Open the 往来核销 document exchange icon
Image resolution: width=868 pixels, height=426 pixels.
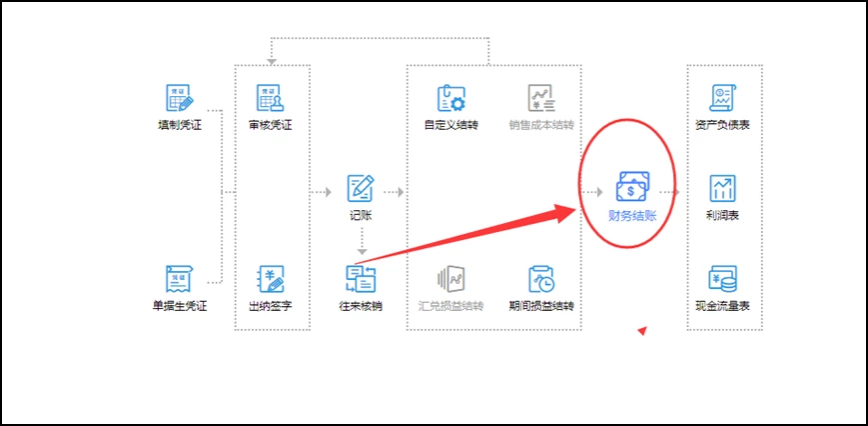point(361,279)
